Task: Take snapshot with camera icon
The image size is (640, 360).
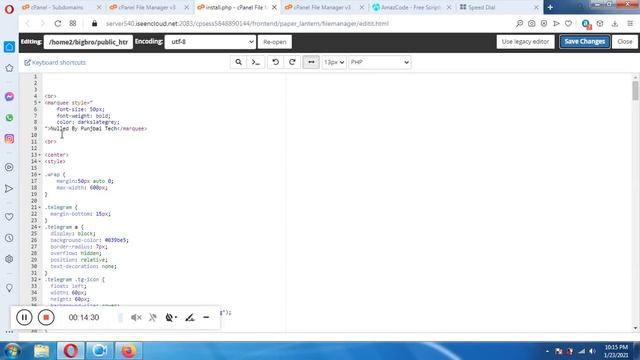Action: [x=531, y=24]
